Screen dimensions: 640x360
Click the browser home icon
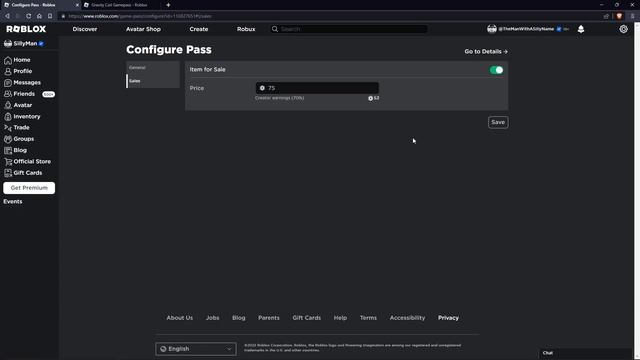click(x=39, y=16)
